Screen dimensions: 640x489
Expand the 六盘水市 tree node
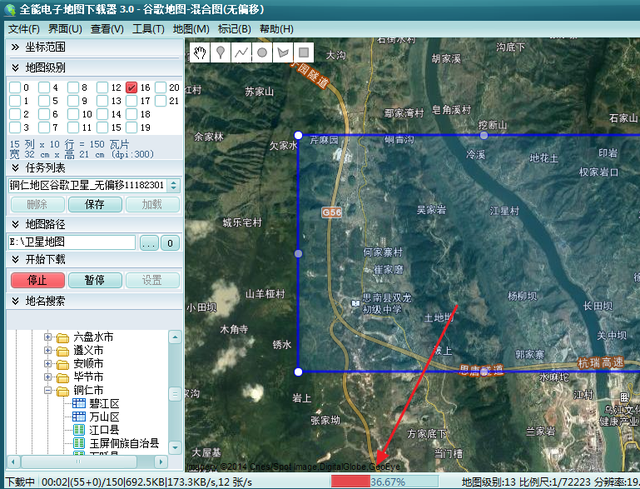pos(48,337)
